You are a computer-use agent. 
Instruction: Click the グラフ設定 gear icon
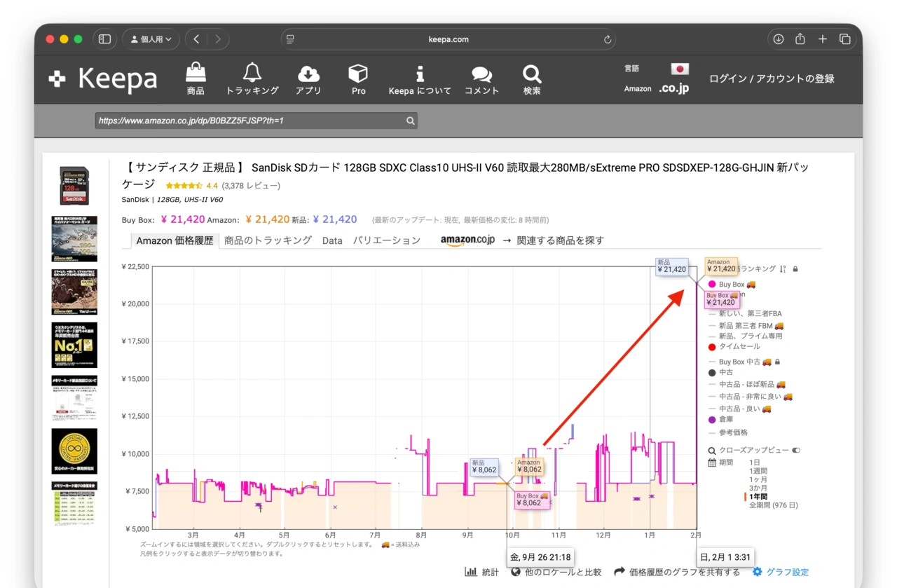coord(757,572)
